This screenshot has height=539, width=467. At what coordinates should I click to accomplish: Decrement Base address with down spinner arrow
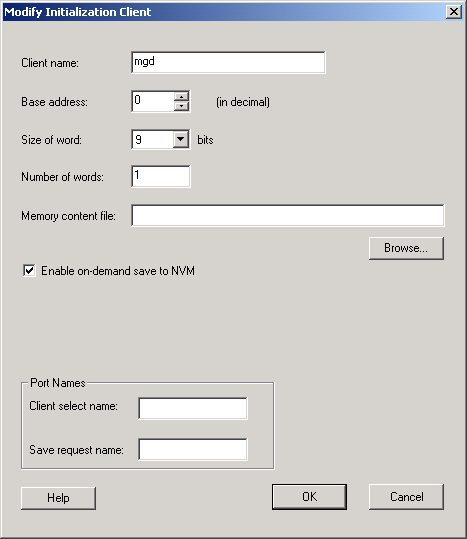181,106
